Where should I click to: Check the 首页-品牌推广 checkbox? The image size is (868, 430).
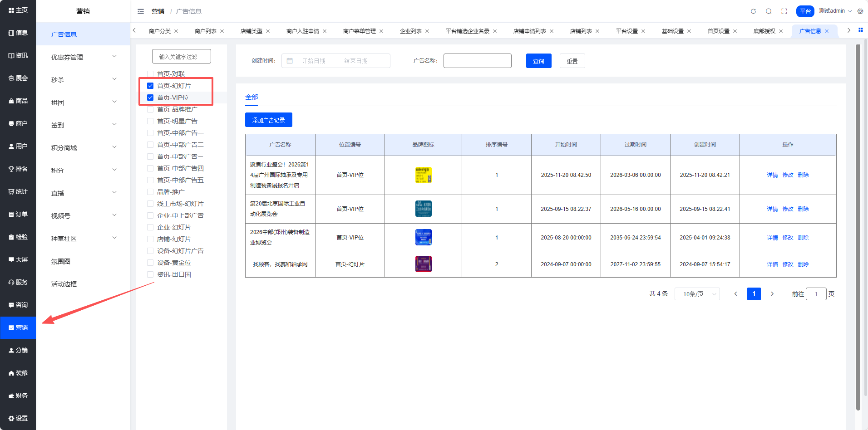point(150,109)
